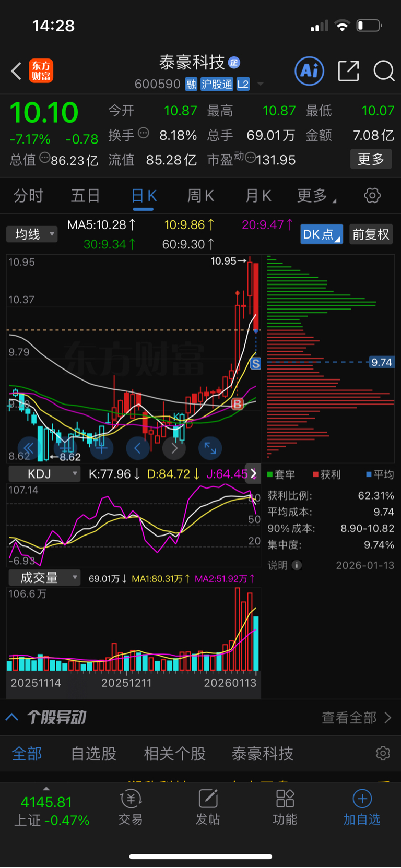The image size is (401, 868).
Task: Tap the back arrow icon
Action: [16, 71]
